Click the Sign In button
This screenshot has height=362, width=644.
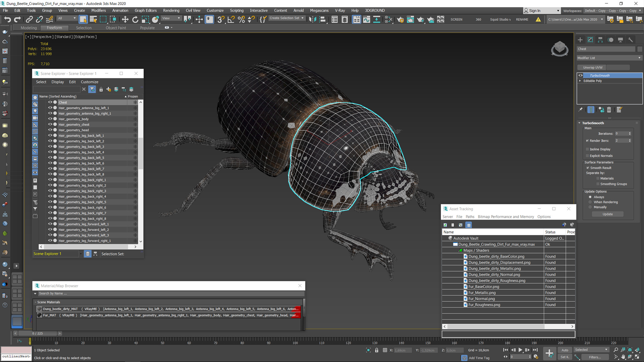tap(541, 11)
